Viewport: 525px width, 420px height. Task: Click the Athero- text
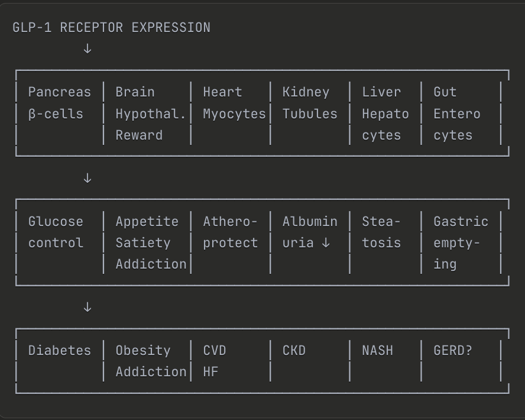[230, 221]
